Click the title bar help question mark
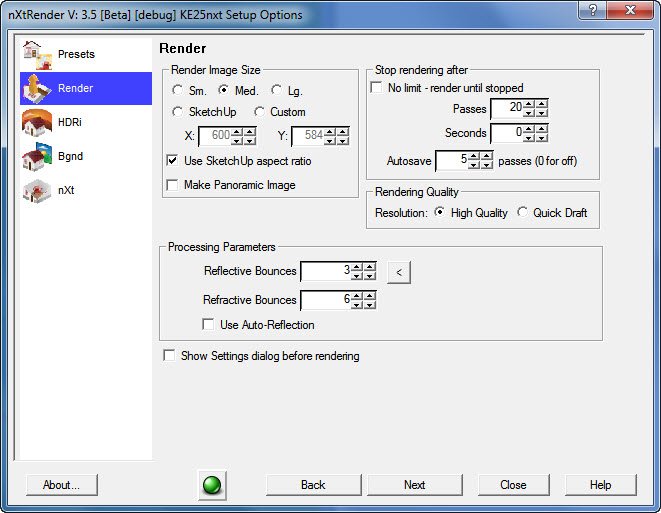 pos(593,10)
